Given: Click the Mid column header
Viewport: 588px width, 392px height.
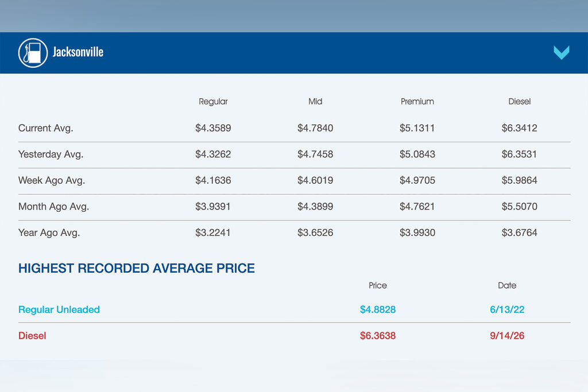Looking at the screenshot, I should coord(315,102).
